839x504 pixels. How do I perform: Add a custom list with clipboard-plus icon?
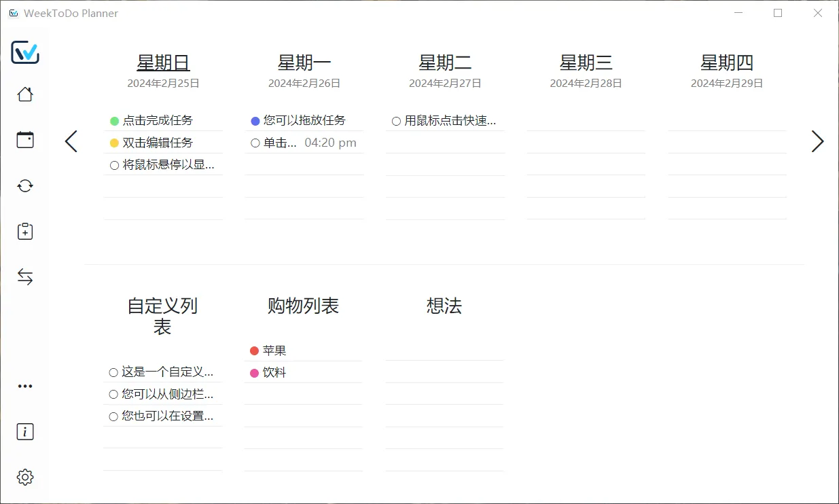coord(25,231)
